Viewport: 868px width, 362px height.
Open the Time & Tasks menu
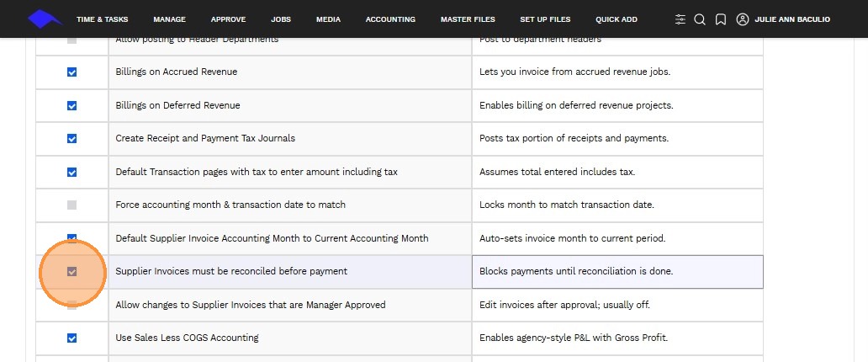pyautogui.click(x=101, y=19)
